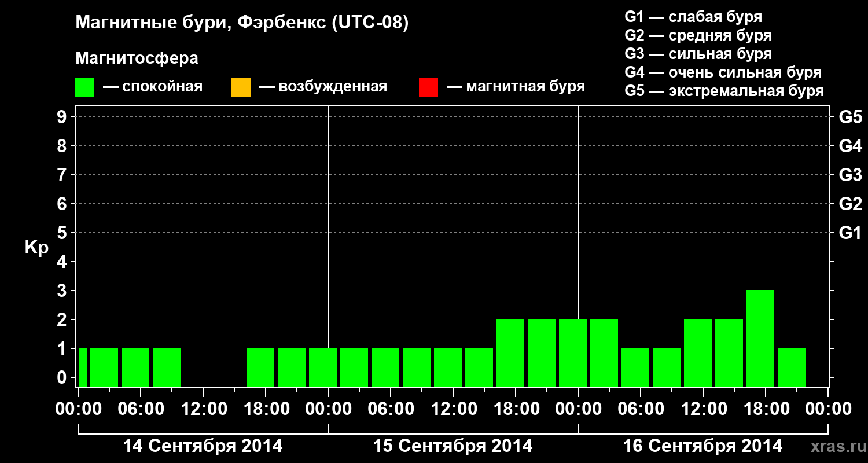
Task: Click the '15 Сентября 2014' date label
Action: (453, 446)
